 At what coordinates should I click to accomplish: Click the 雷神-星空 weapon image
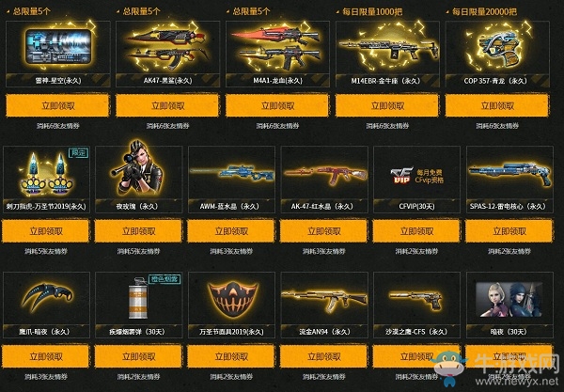point(58,47)
